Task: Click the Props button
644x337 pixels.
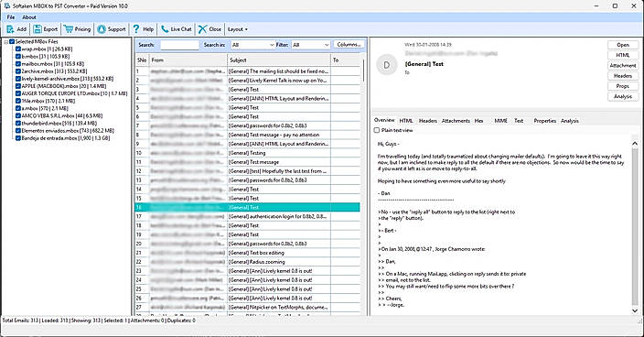Action: pos(623,86)
